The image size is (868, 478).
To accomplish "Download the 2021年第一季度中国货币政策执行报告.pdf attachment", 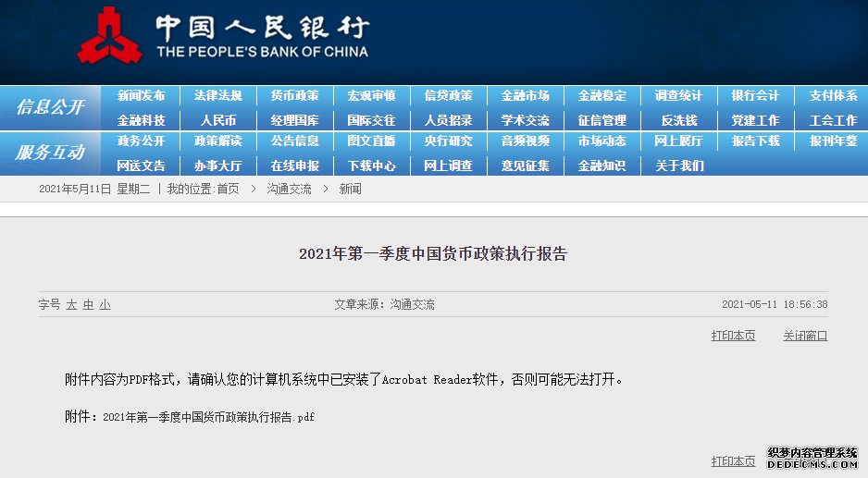I will (x=209, y=417).
